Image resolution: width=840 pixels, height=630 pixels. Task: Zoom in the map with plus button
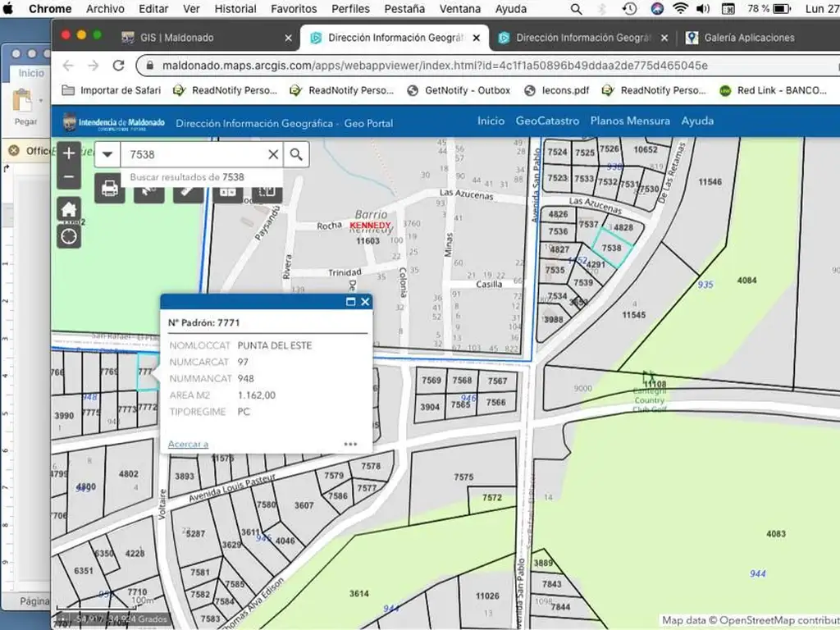[69, 153]
